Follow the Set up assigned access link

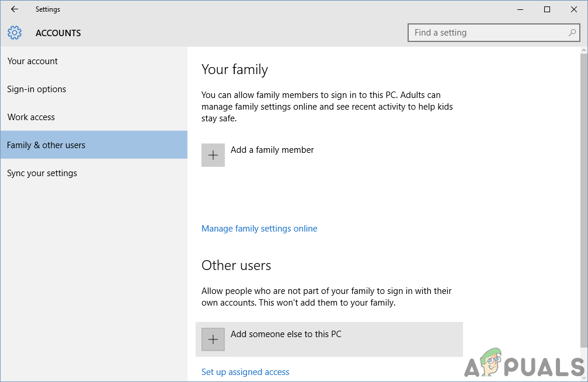(245, 372)
